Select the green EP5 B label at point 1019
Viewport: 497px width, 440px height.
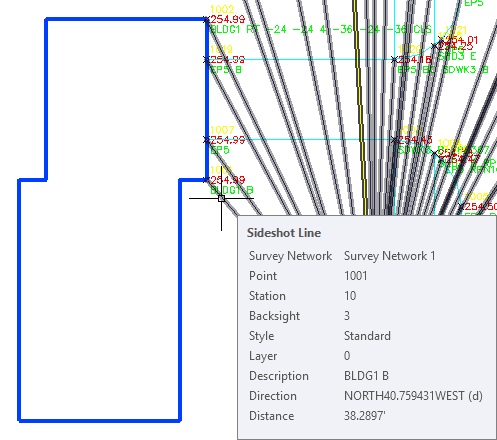[226, 69]
